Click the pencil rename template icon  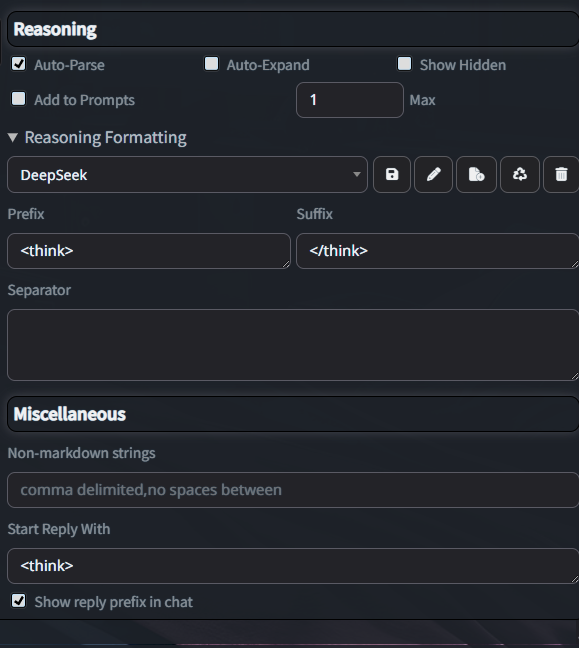click(x=433, y=174)
